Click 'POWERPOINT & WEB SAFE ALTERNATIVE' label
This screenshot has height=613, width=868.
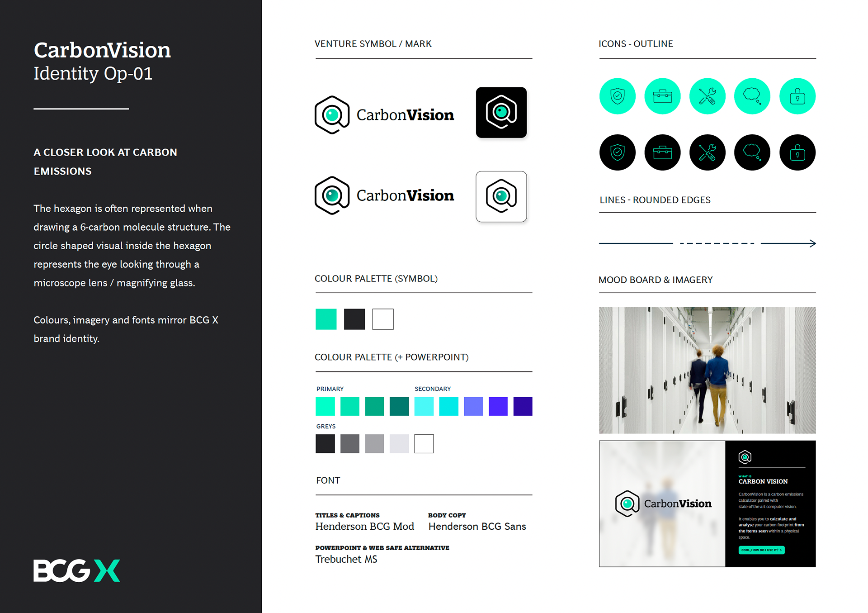[382, 548]
